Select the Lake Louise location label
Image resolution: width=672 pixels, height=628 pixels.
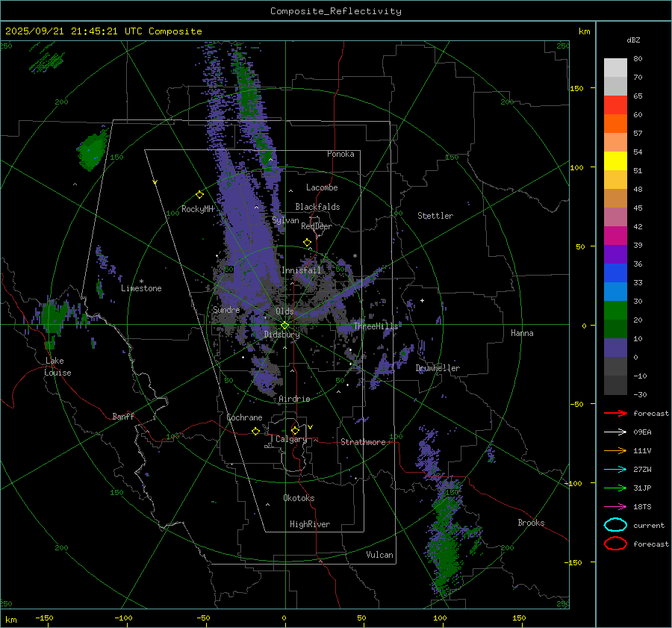(x=57, y=367)
